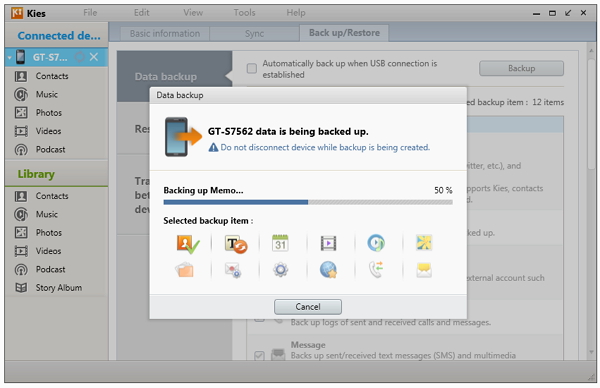Open the View menu
Image resolution: width=600 pixels, height=388 pixels.
click(x=193, y=13)
